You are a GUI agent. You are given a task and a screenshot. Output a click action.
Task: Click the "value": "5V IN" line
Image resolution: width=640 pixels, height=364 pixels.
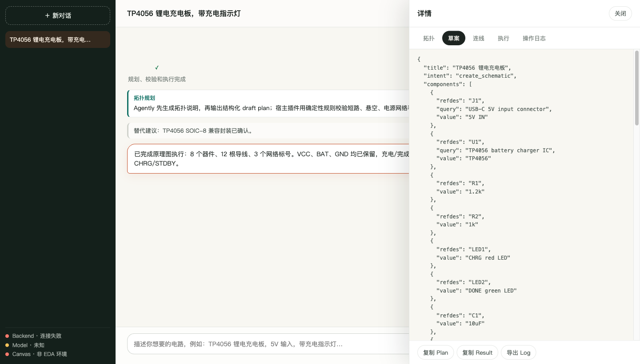click(x=462, y=117)
